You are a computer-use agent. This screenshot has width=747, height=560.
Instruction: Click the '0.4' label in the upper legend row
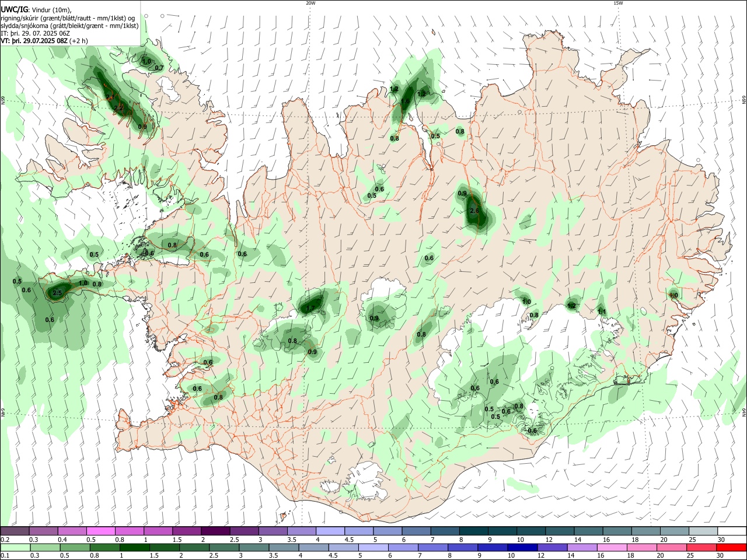point(62,540)
